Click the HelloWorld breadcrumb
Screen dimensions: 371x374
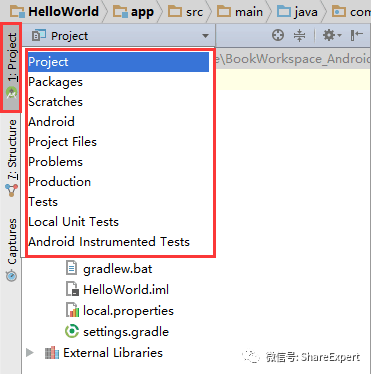pyautogui.click(x=55, y=12)
